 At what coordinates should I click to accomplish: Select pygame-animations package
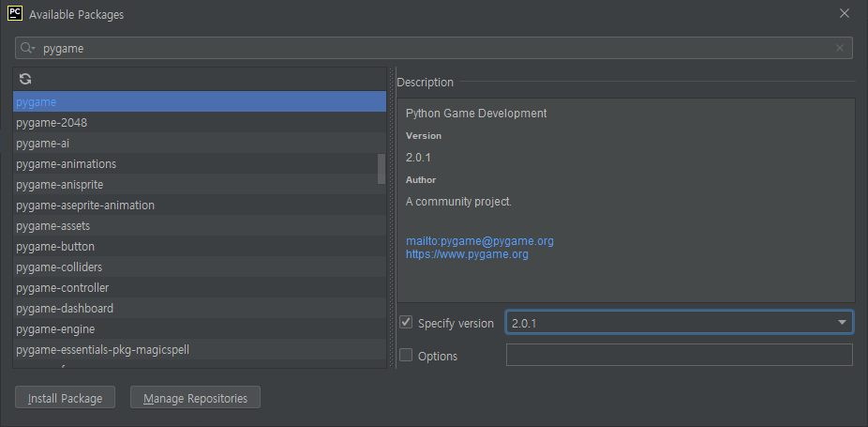[x=200, y=164]
